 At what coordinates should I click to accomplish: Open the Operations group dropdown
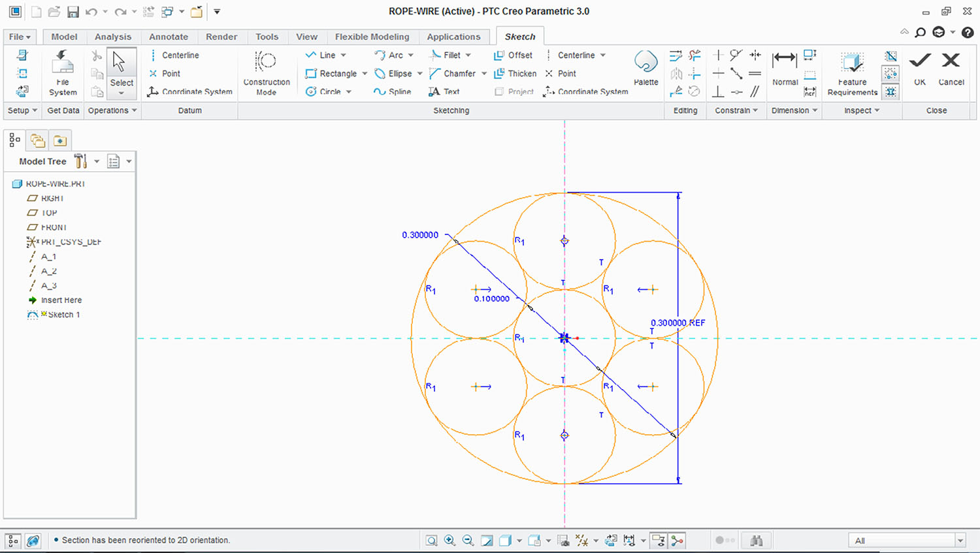[x=112, y=110]
